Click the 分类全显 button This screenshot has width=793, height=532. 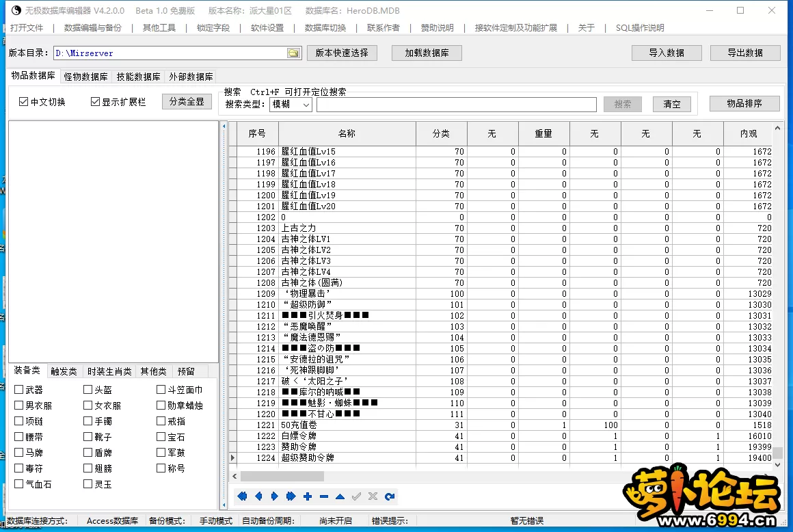pos(187,102)
